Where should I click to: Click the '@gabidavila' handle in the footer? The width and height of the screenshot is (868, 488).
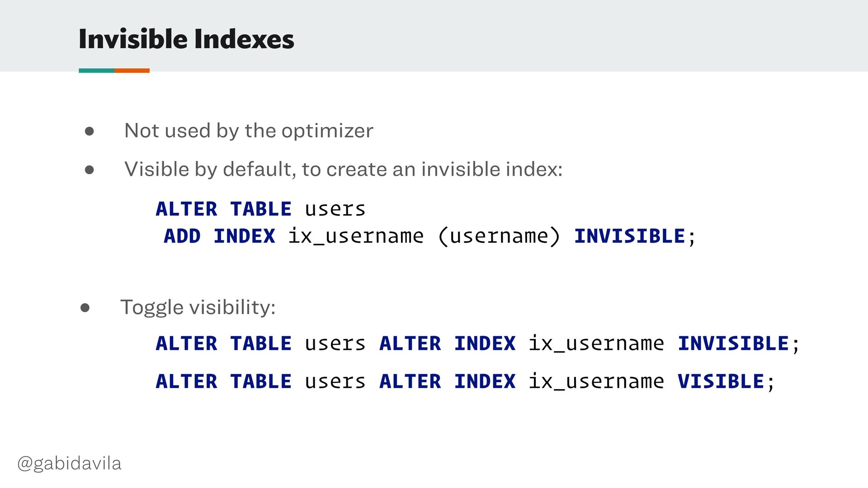[x=69, y=464]
